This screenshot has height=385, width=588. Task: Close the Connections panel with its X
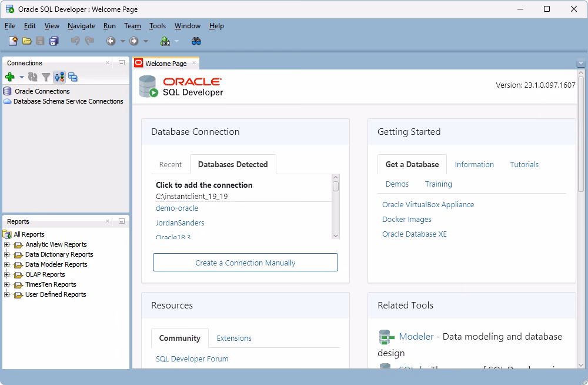(x=108, y=63)
